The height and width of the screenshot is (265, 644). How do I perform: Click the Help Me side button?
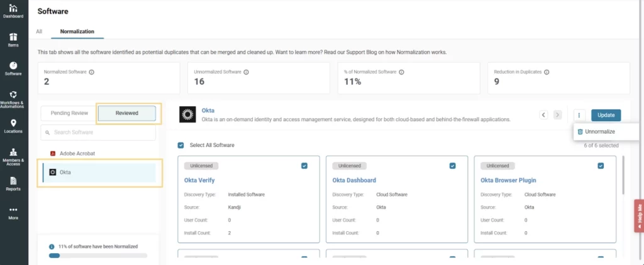639,216
